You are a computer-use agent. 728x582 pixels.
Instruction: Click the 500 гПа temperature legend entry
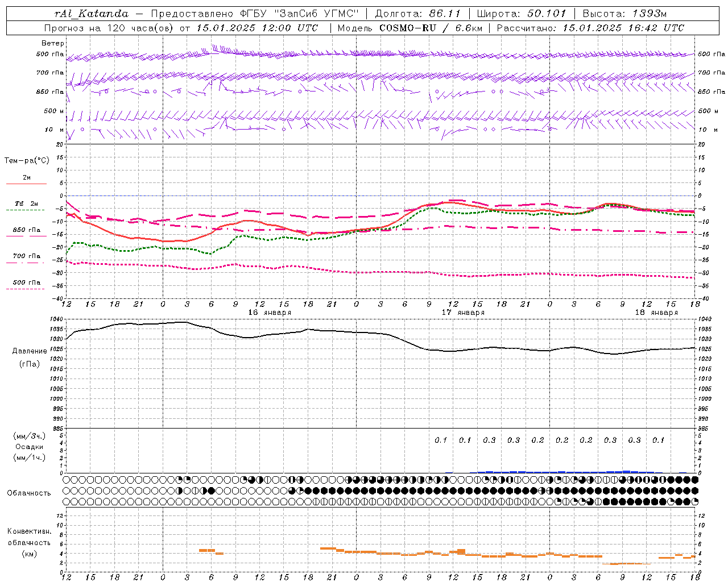27,282
